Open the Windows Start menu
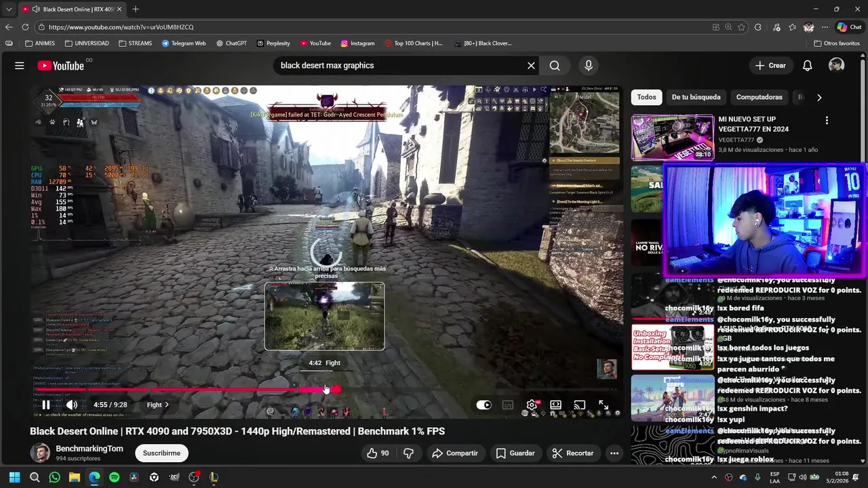 15,477
